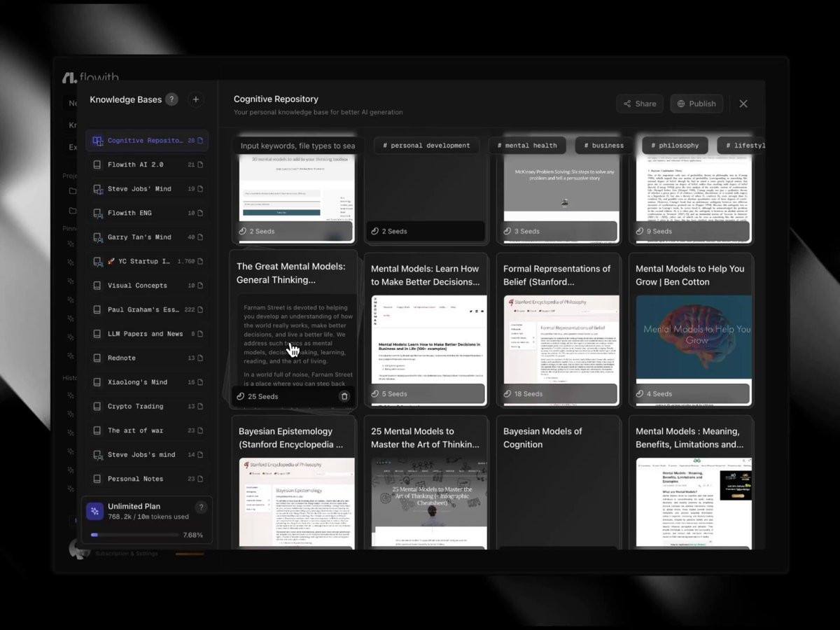Viewport: 840px width, 630px height.
Task: Open the help icon beside Knowledge Bases
Action: [171, 99]
